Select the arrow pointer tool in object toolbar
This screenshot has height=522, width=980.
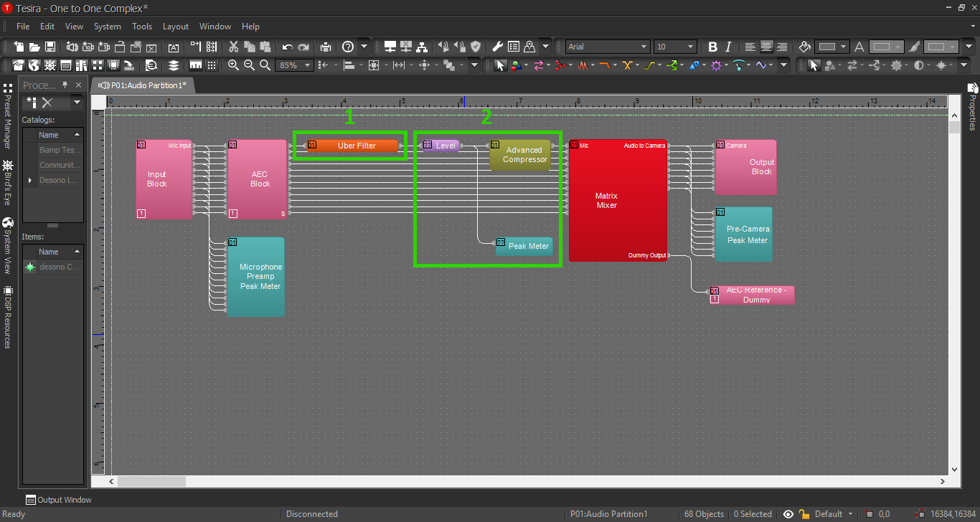[x=500, y=65]
